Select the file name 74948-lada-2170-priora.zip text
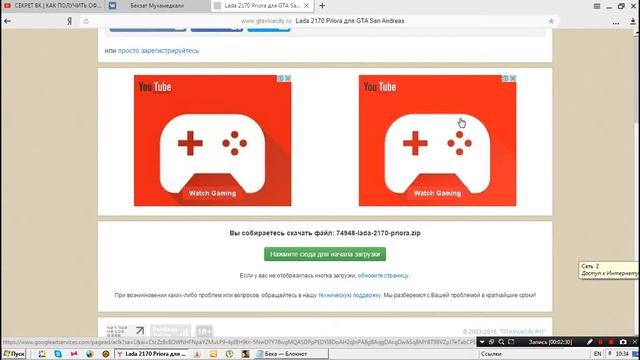Image resolution: width=640 pixels, height=360 pixels. 378,233
